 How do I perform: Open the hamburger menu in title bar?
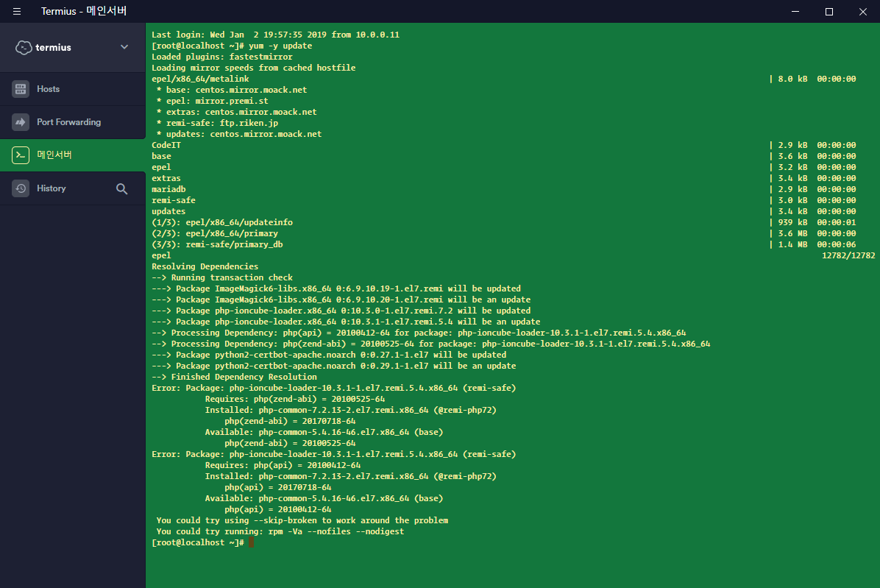click(x=17, y=11)
